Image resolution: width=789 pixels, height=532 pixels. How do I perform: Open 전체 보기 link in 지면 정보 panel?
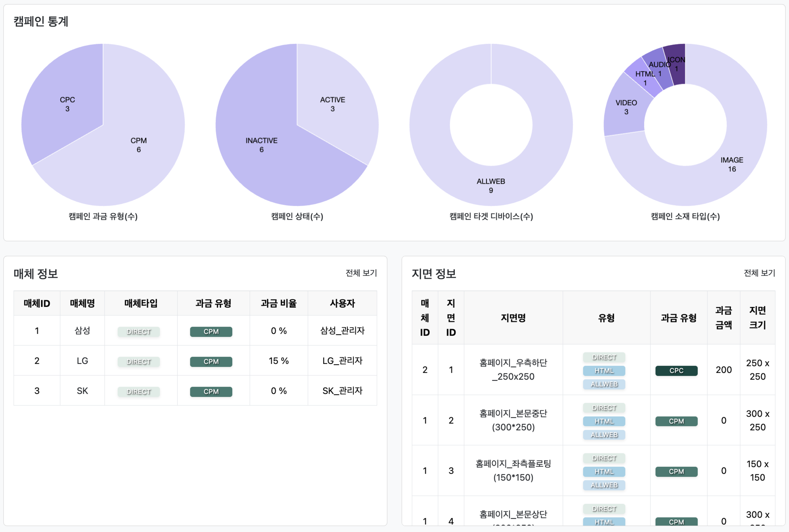(x=759, y=273)
